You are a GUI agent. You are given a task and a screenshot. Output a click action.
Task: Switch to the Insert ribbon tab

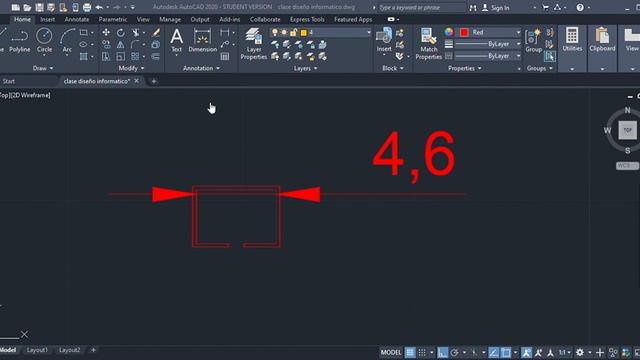click(x=47, y=19)
